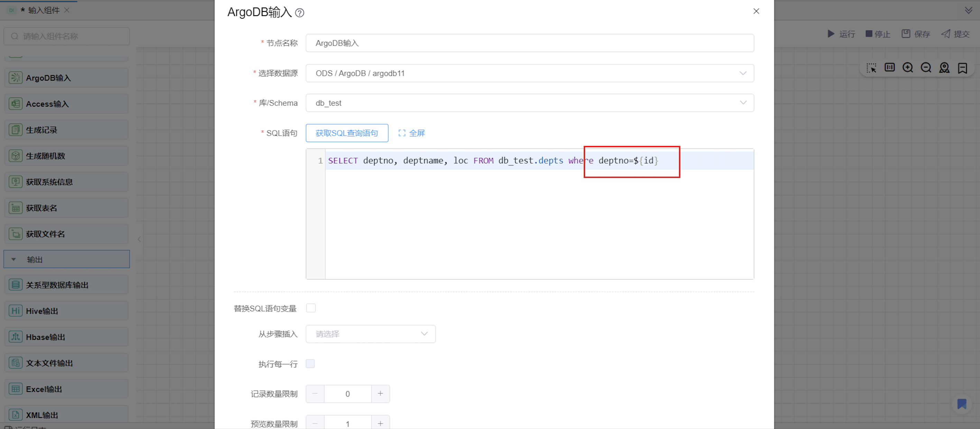Click the fullscreen 全屏 icon link
980x429 pixels.
pos(411,133)
